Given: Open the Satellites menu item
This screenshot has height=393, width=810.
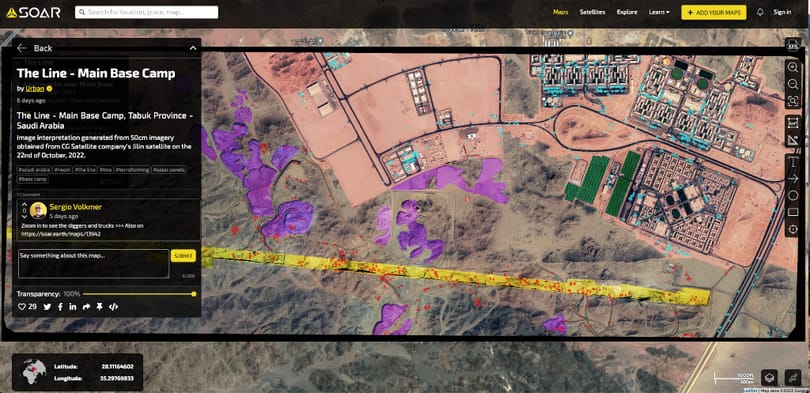Looking at the screenshot, I should coord(592,12).
